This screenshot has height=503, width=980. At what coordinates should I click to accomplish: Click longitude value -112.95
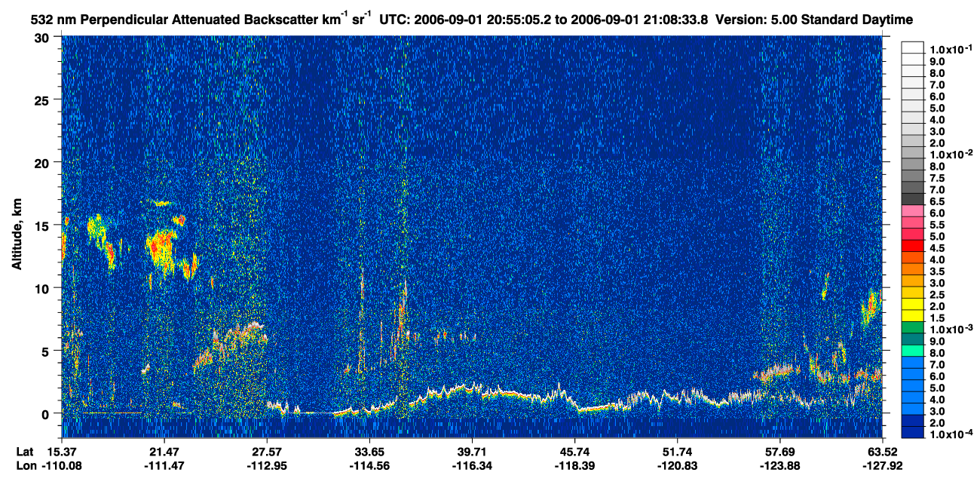point(266,465)
